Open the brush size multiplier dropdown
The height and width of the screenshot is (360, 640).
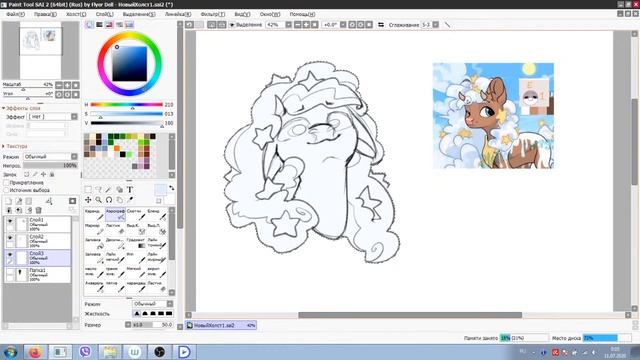point(128,325)
